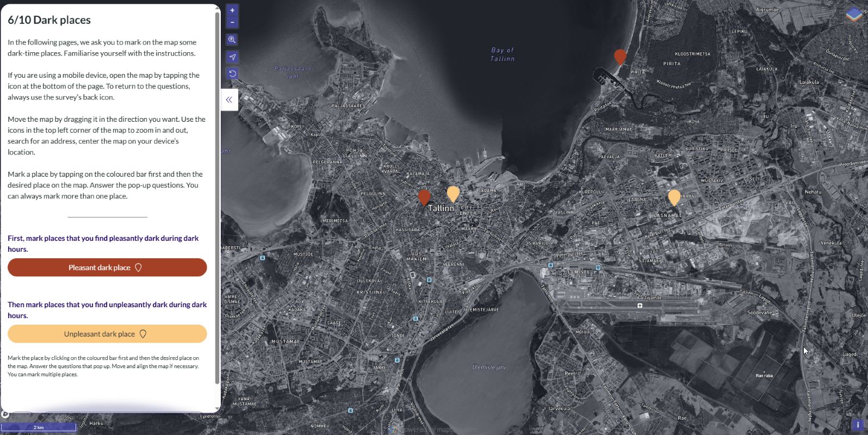Viewport: 868px width, 435px height.
Task: Click the Tallinn city label
Action: pyautogui.click(x=441, y=208)
